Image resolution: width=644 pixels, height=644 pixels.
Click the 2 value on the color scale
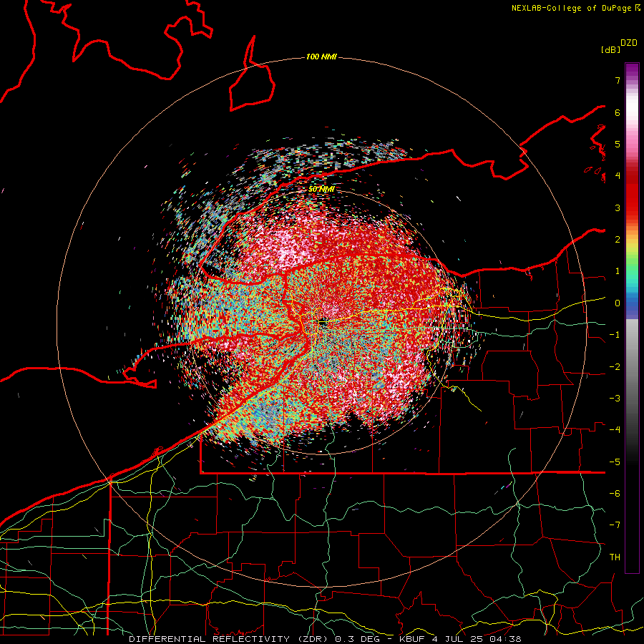coord(618,240)
